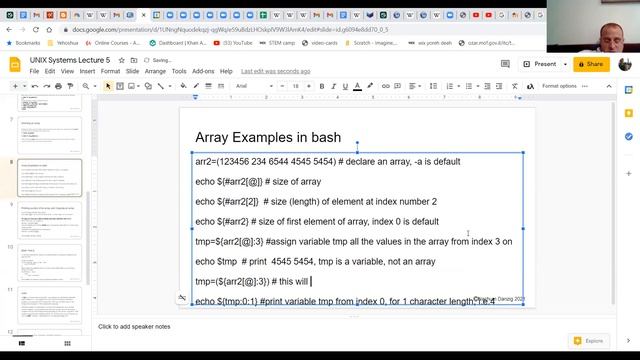Click the Insert link icon

coord(385,86)
